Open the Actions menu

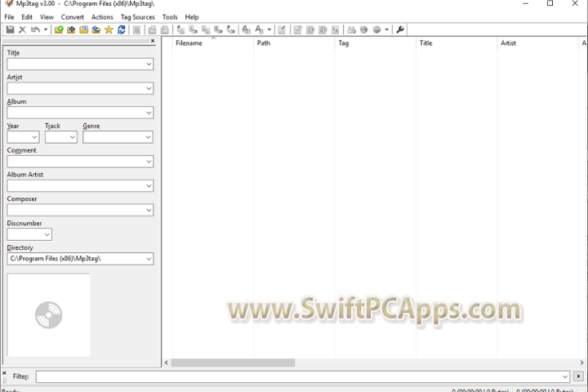(102, 17)
